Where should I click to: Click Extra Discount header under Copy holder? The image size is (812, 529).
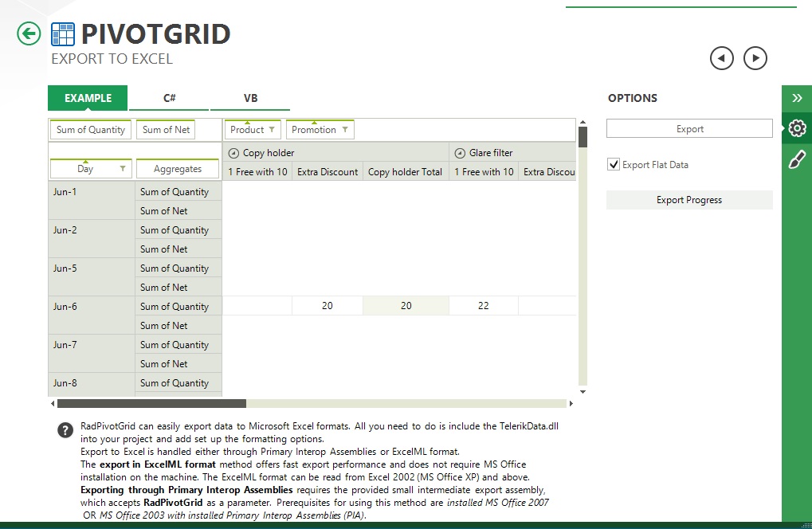tap(328, 172)
